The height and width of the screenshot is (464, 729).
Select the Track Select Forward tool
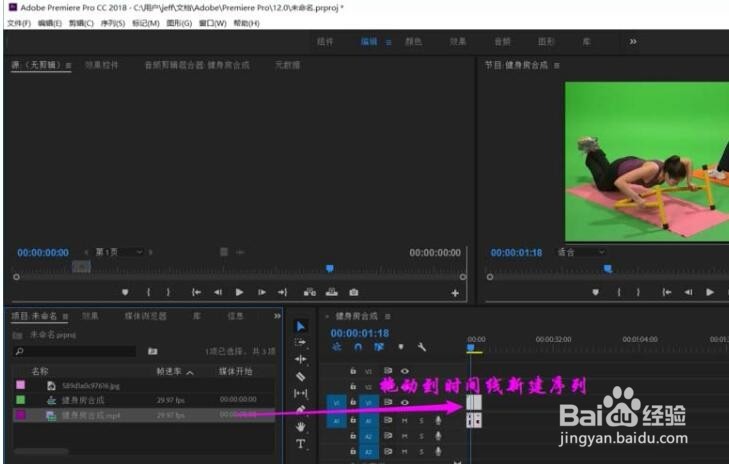tap(300, 343)
